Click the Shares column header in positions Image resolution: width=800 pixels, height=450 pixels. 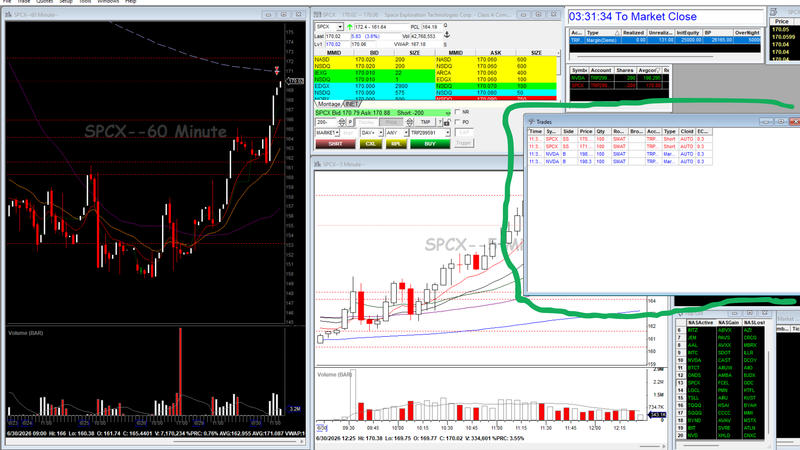click(x=624, y=70)
